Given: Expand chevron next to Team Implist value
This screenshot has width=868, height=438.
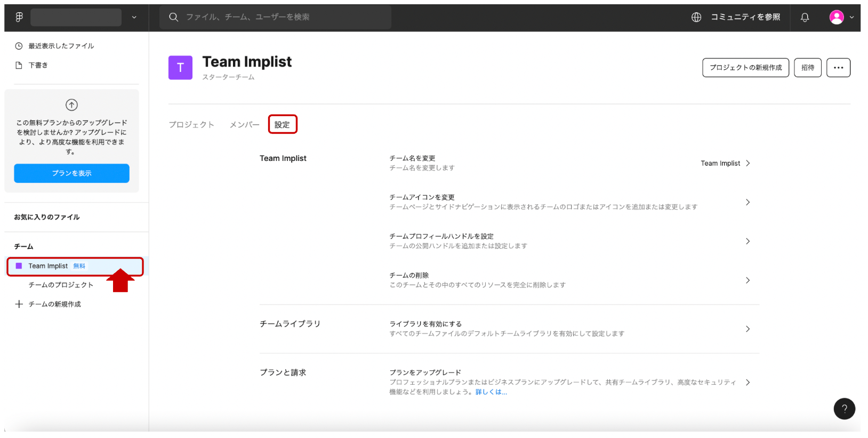Looking at the screenshot, I should tap(748, 163).
